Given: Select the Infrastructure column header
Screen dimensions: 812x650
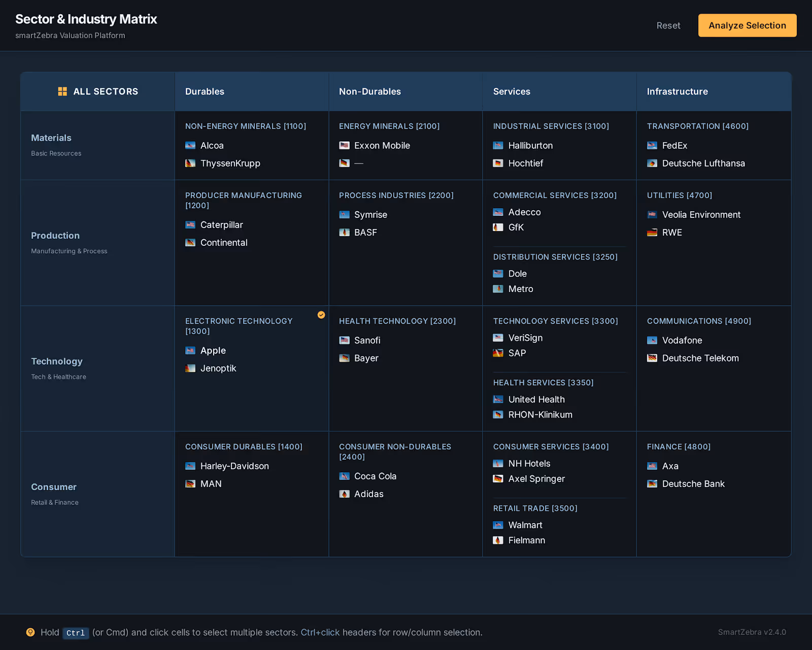Looking at the screenshot, I should pyautogui.click(x=714, y=91).
